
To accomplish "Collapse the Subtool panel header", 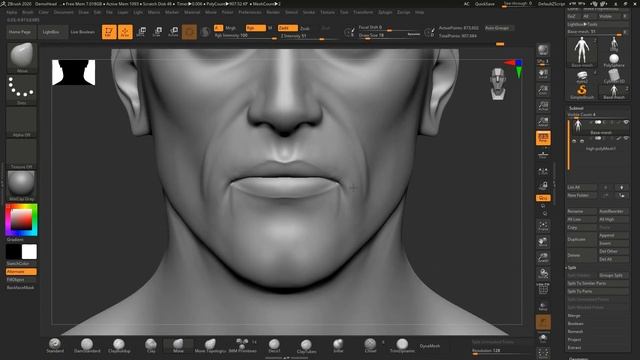I will [576, 108].
